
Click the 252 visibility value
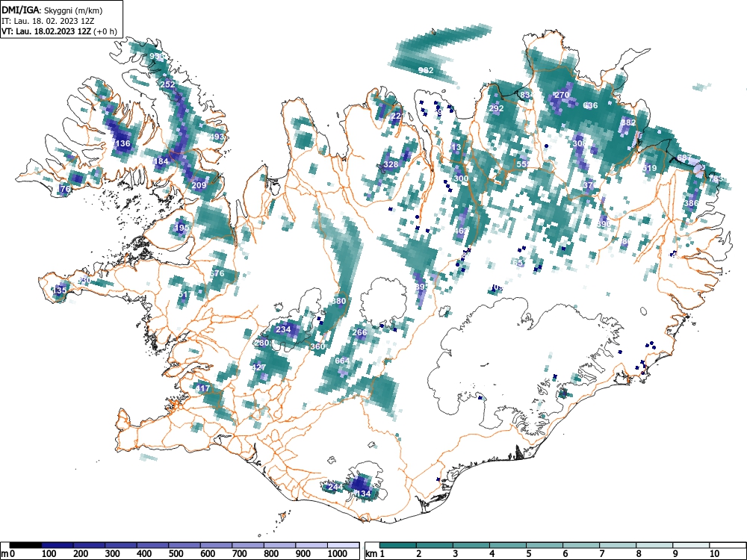pos(167,84)
